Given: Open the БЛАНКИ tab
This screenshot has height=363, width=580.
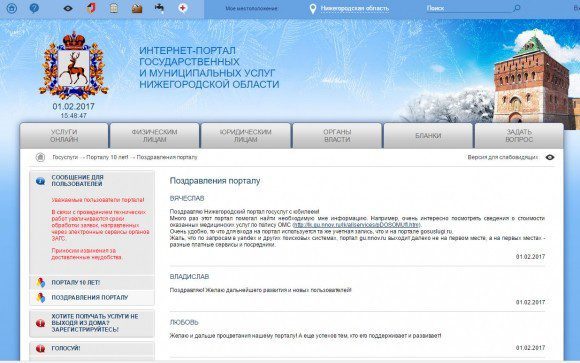Looking at the screenshot, I should pos(428,136).
